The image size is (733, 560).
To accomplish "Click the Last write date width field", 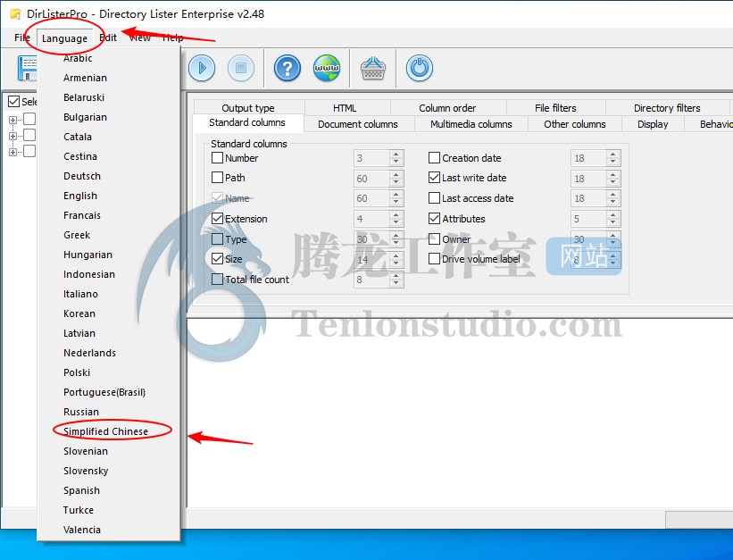I will [x=588, y=179].
